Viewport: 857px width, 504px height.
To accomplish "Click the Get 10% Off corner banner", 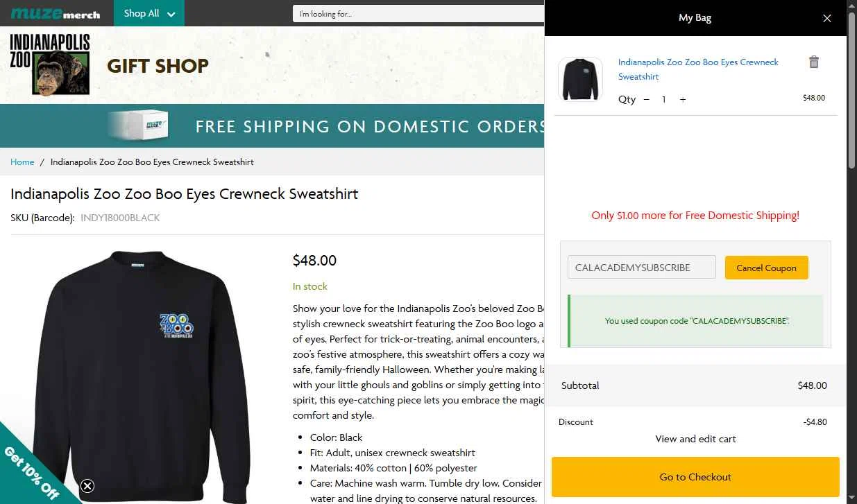I will pyautogui.click(x=31, y=471).
